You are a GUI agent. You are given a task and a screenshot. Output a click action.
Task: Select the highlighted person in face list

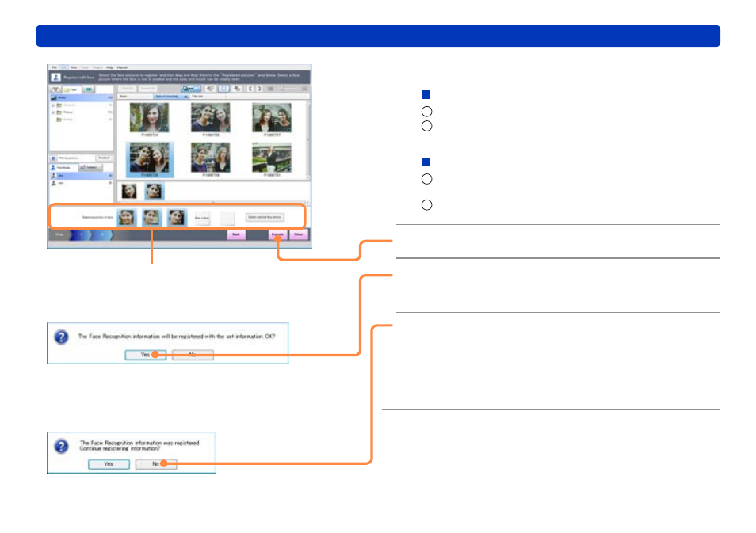[x=82, y=176]
